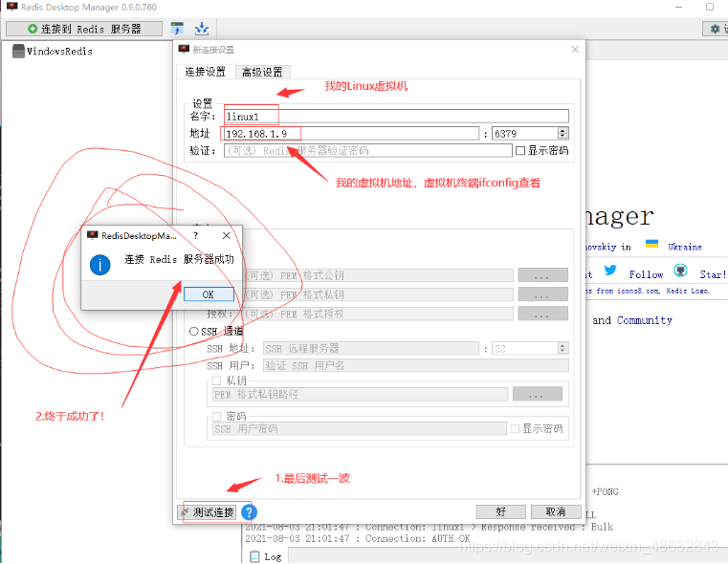Click the PEM 格式私钥路径 field

pyautogui.click(x=361, y=395)
